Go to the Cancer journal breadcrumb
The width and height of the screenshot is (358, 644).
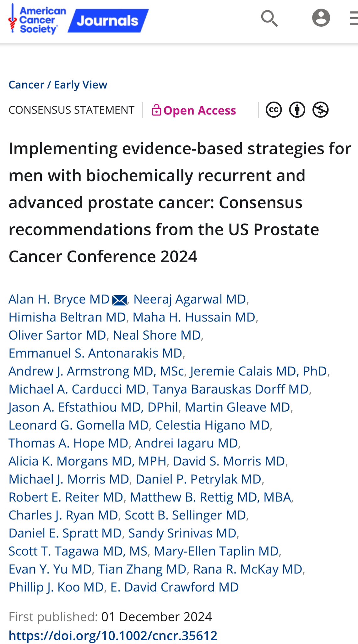pos(26,85)
